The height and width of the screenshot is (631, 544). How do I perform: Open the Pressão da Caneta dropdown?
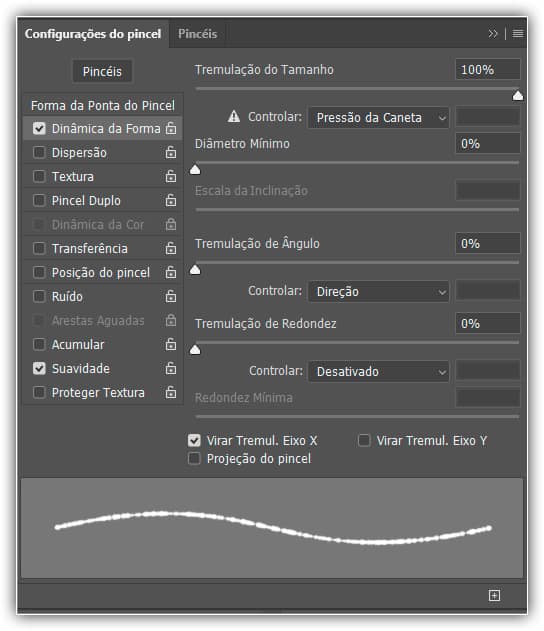pyautogui.click(x=378, y=118)
